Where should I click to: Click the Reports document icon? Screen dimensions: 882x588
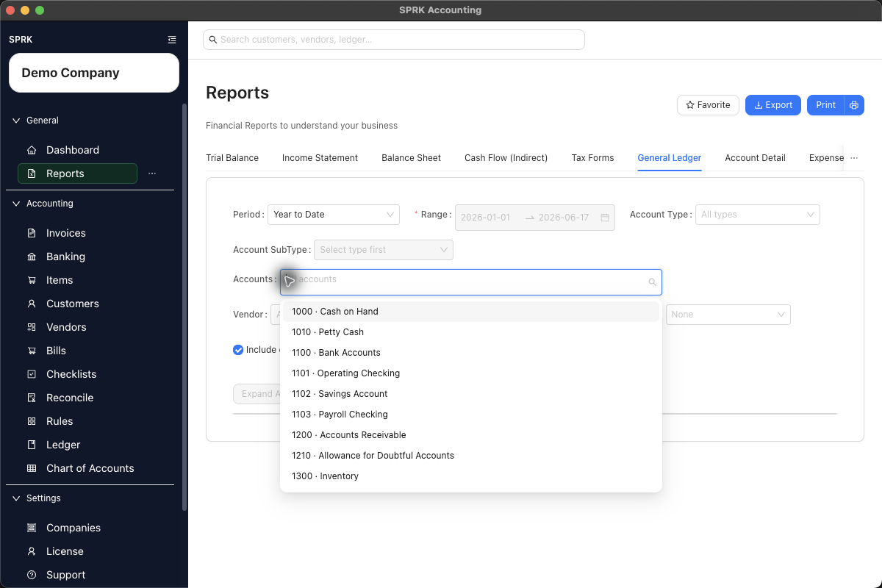tap(32, 173)
